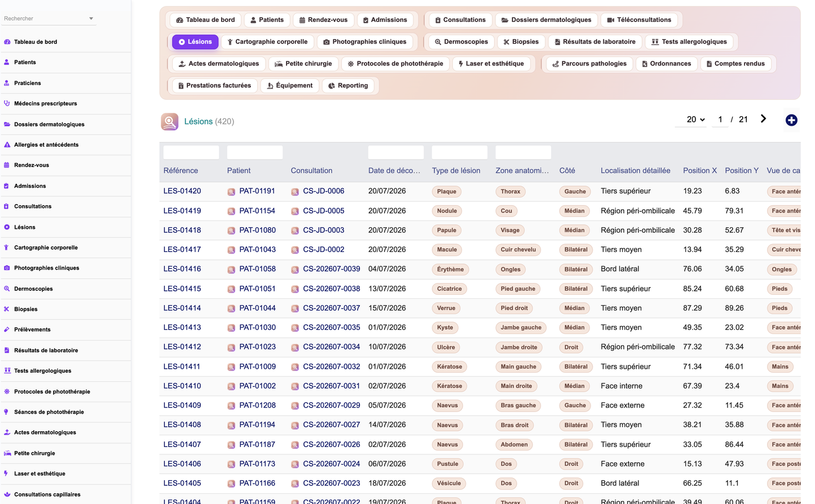Sort by the Type de lésion column

click(x=456, y=171)
